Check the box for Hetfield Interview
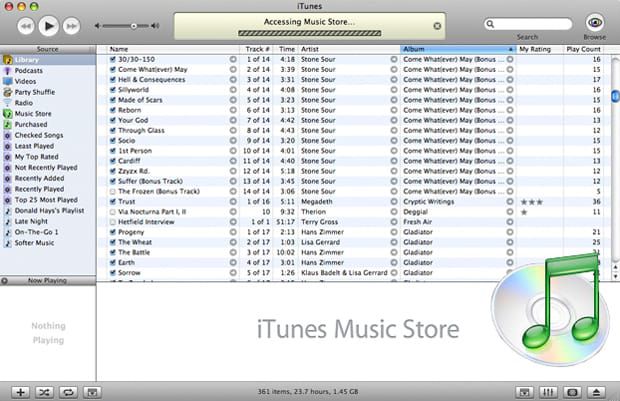Viewport: 620px width, 401px height. [x=113, y=222]
